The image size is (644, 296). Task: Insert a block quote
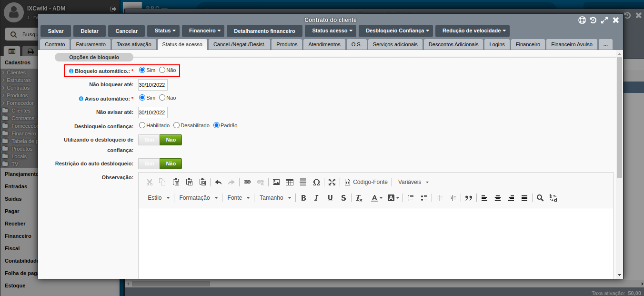pos(469,198)
